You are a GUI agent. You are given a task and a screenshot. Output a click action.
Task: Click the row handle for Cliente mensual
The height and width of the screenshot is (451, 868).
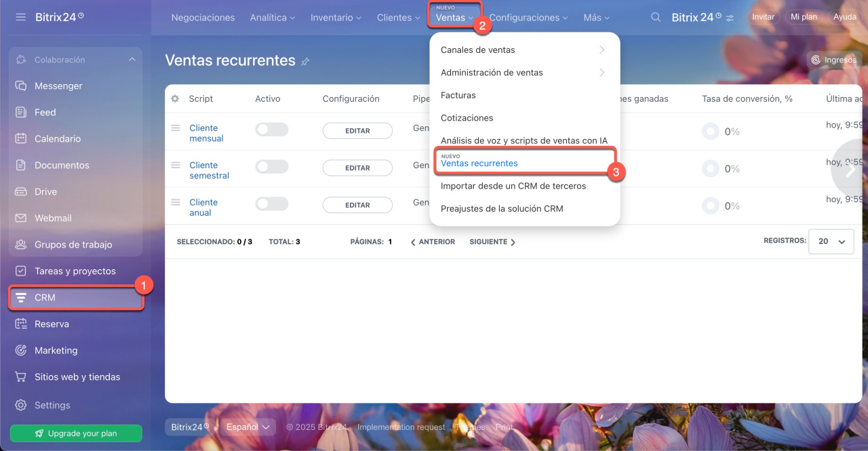175,128
